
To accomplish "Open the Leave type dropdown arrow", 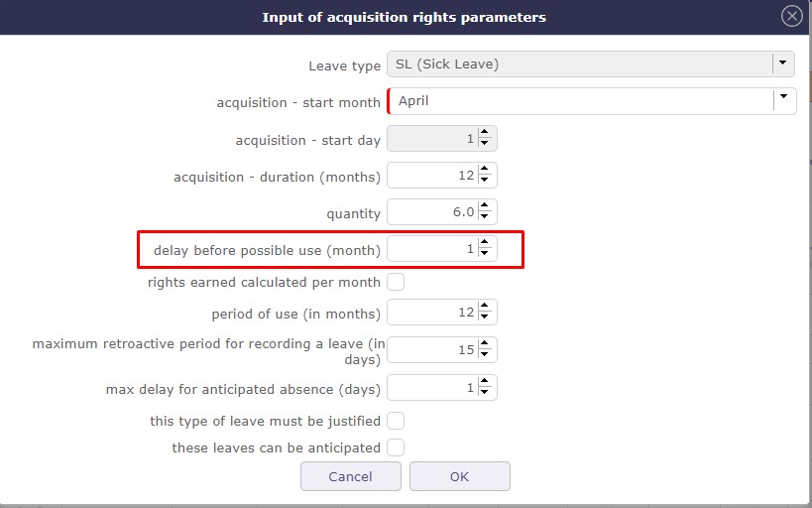I will [x=783, y=63].
